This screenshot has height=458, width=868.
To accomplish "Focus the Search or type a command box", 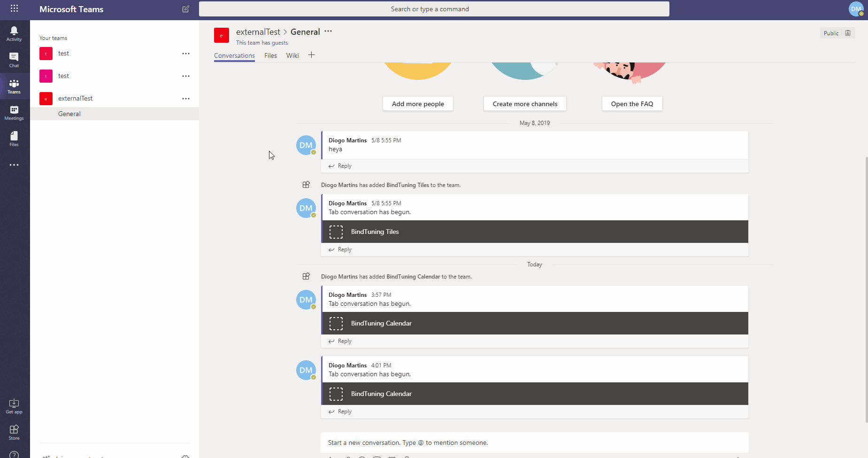I will [434, 9].
